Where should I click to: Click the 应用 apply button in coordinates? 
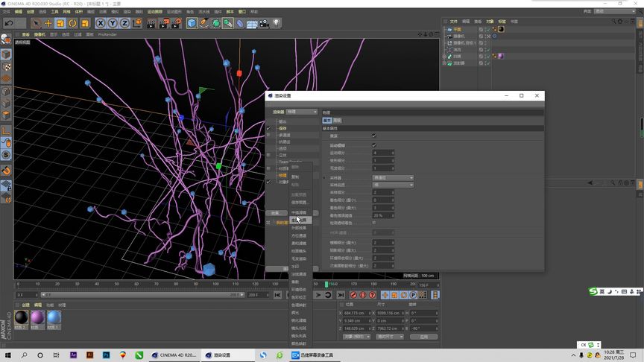click(x=423, y=337)
